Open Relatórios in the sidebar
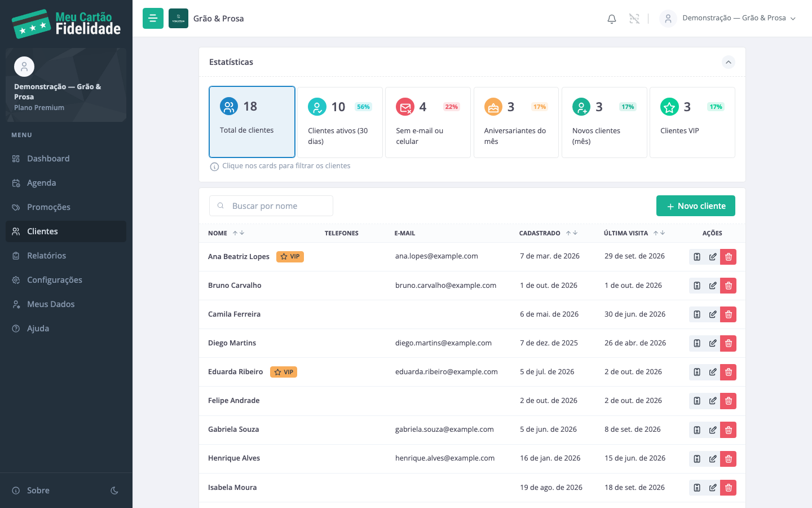812x508 pixels. [66, 256]
